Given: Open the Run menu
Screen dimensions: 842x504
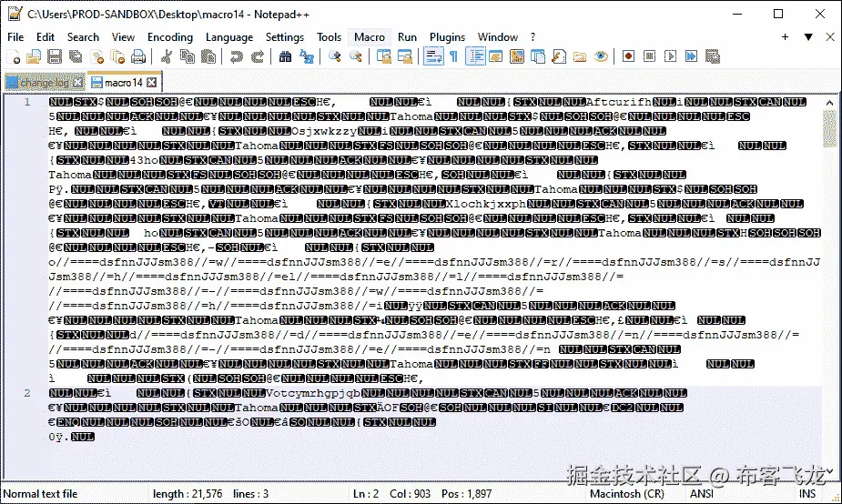Looking at the screenshot, I should pyautogui.click(x=407, y=37).
